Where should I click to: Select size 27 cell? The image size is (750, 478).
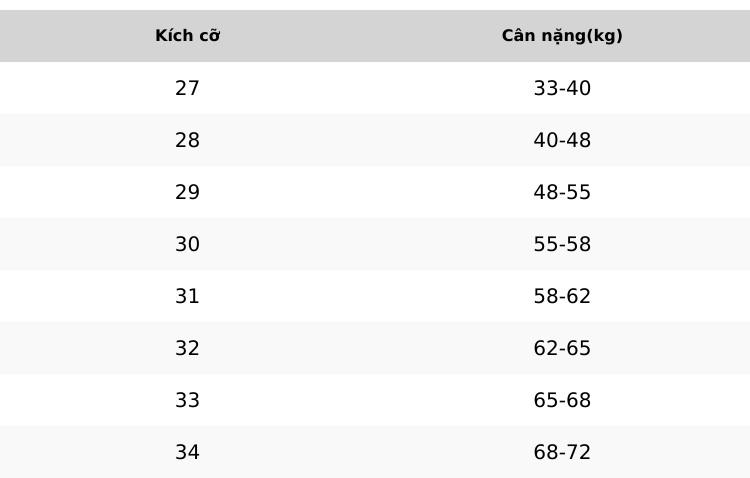[188, 88]
